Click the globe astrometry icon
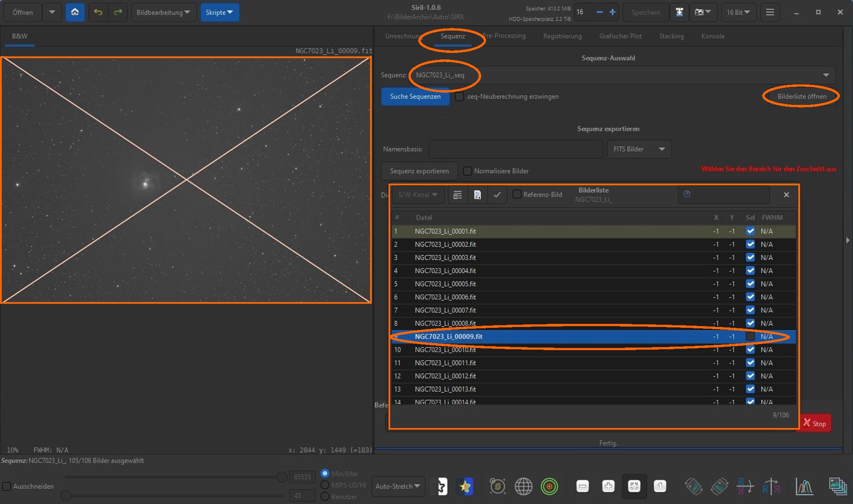 [523, 486]
